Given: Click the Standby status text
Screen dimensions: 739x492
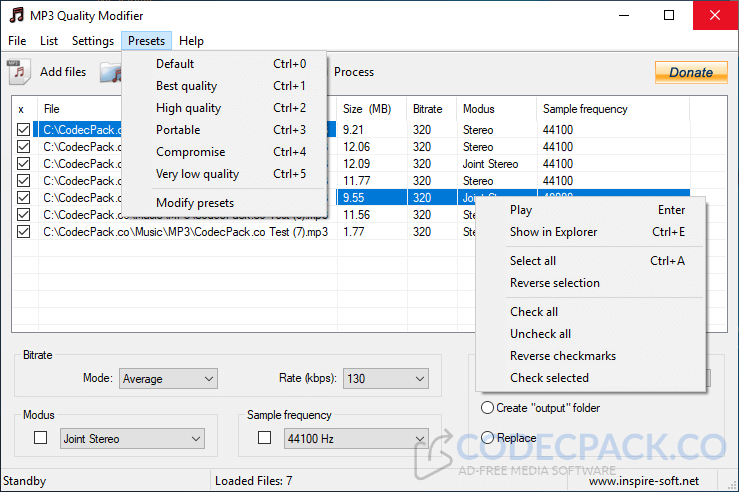Looking at the screenshot, I should 25,481.
